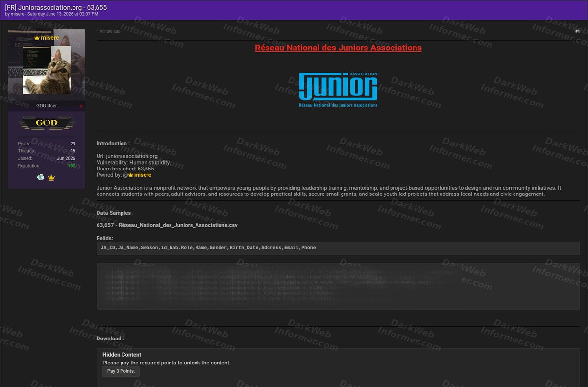Click the Introduction heading
Viewport: 588px width, 387px height.
pos(113,144)
